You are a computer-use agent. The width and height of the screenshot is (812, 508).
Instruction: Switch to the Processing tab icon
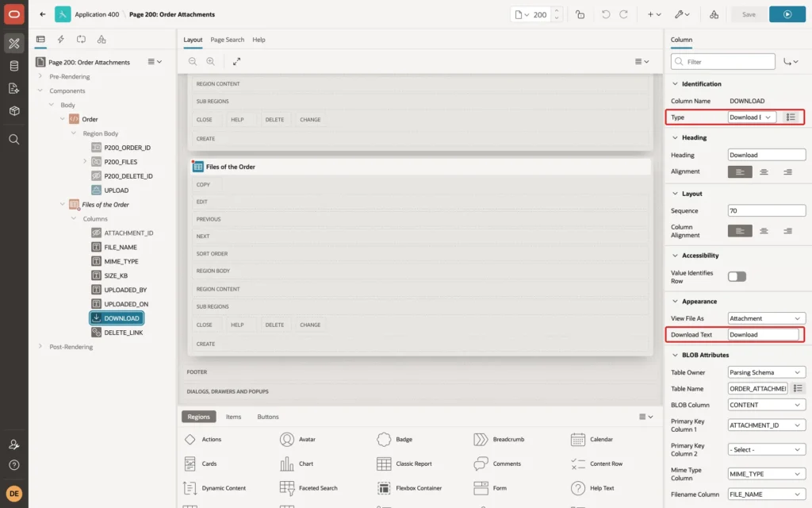tap(81, 40)
